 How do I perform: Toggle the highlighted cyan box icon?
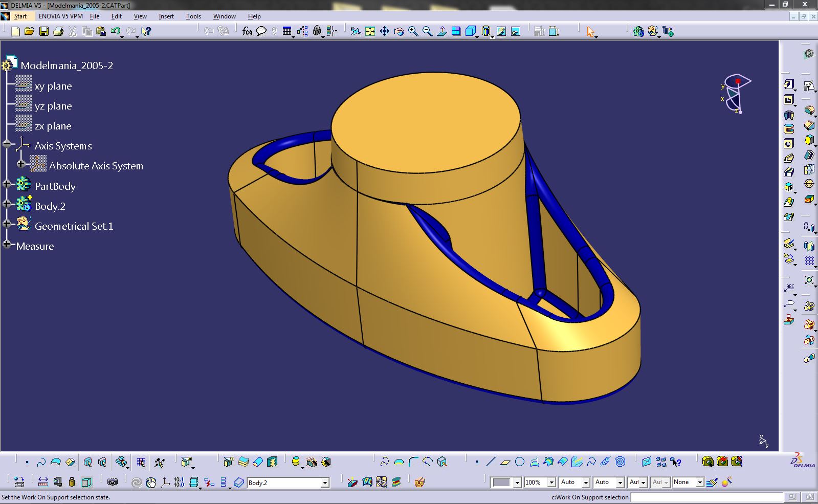pyautogui.click(x=86, y=482)
